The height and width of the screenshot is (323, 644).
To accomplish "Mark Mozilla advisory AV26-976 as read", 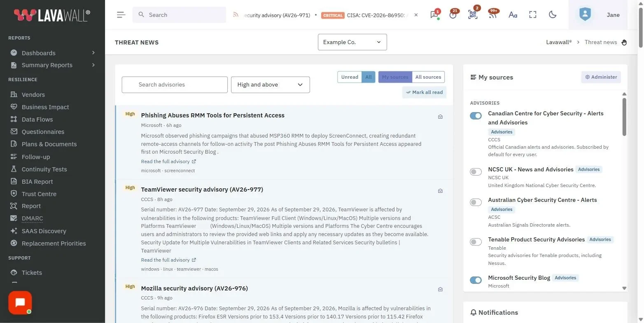I will point(440,289).
